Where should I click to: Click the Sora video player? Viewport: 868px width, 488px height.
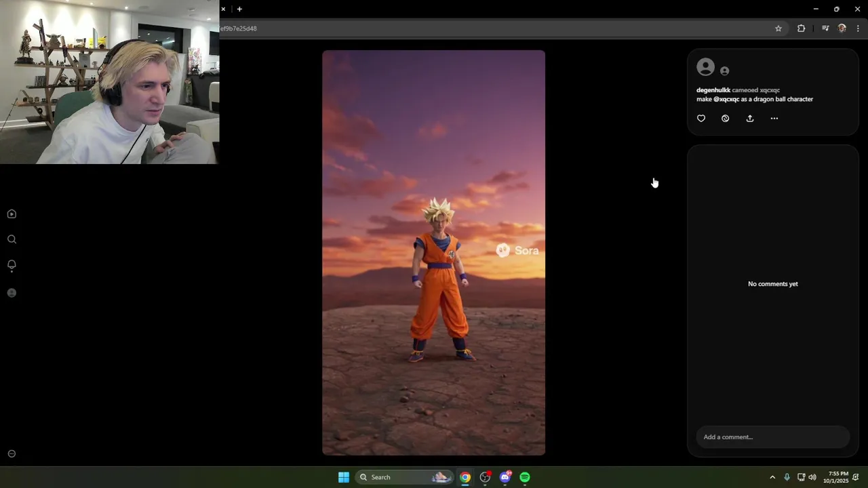(433, 252)
